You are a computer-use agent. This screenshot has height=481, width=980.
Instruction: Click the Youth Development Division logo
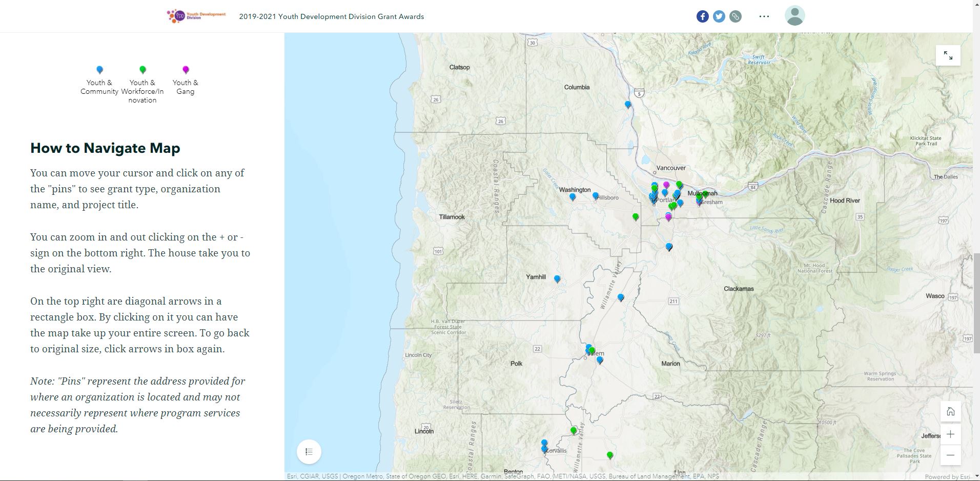point(196,16)
